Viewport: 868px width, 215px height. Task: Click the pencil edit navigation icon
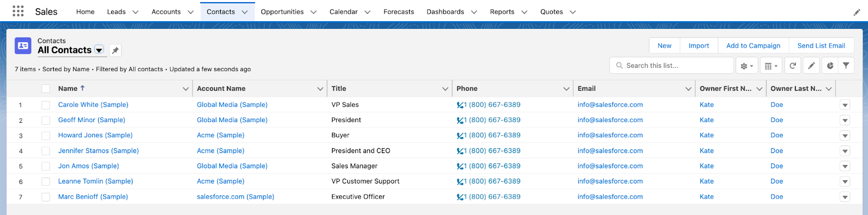(857, 12)
